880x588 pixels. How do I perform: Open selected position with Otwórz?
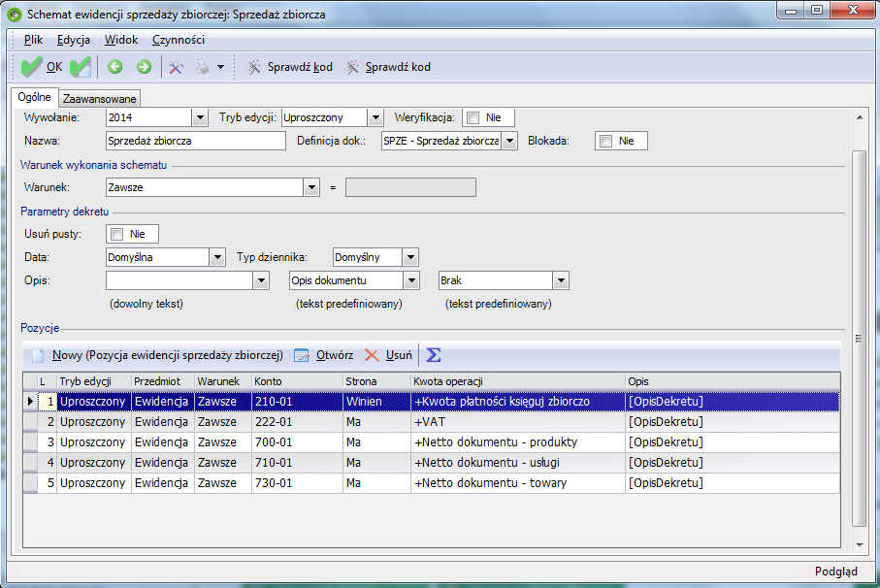pyautogui.click(x=324, y=355)
